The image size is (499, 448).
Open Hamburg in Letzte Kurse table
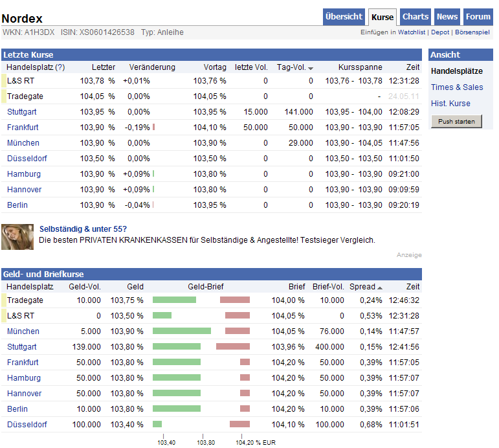pyautogui.click(x=24, y=174)
